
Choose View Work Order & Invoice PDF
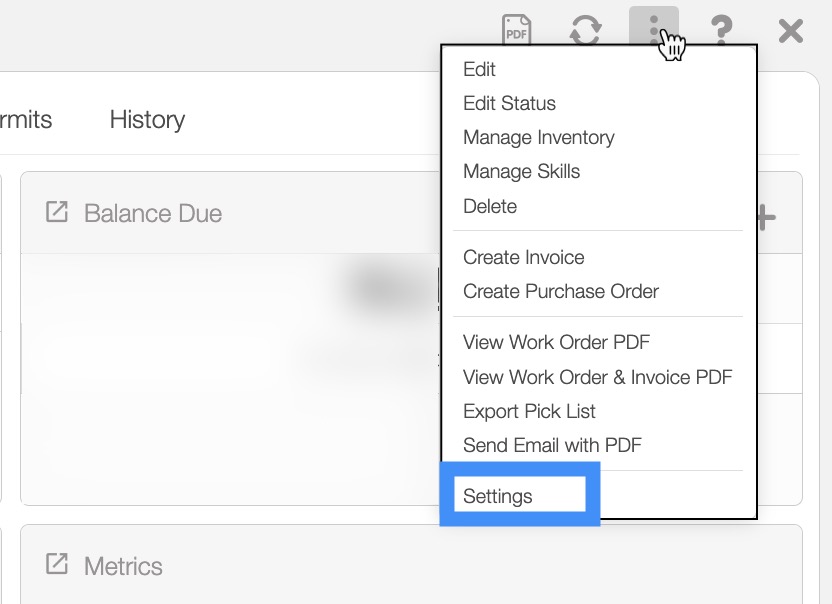(597, 377)
